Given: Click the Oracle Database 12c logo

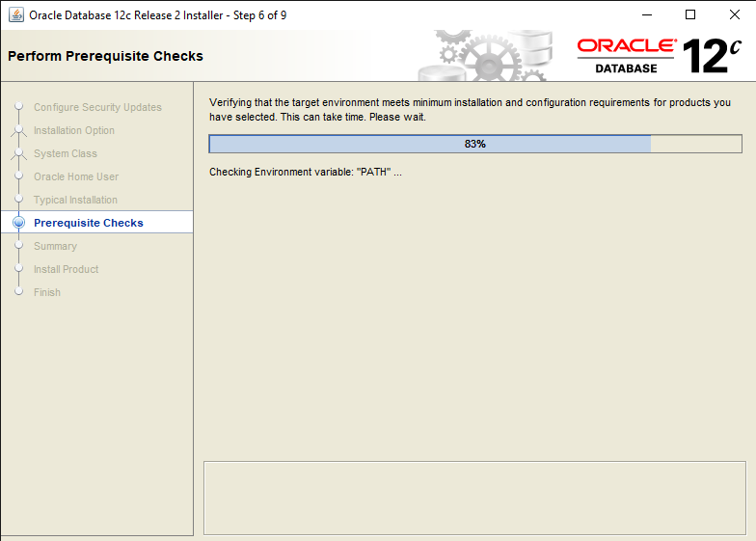Looking at the screenshot, I should click(x=659, y=56).
